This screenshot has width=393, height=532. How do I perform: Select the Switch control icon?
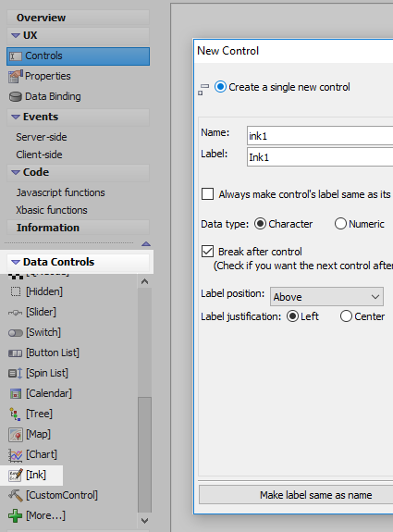point(16,333)
